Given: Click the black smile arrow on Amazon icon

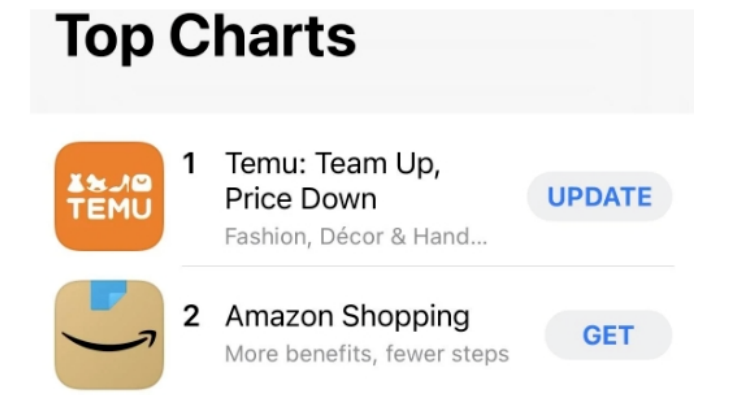Looking at the screenshot, I should (109, 341).
